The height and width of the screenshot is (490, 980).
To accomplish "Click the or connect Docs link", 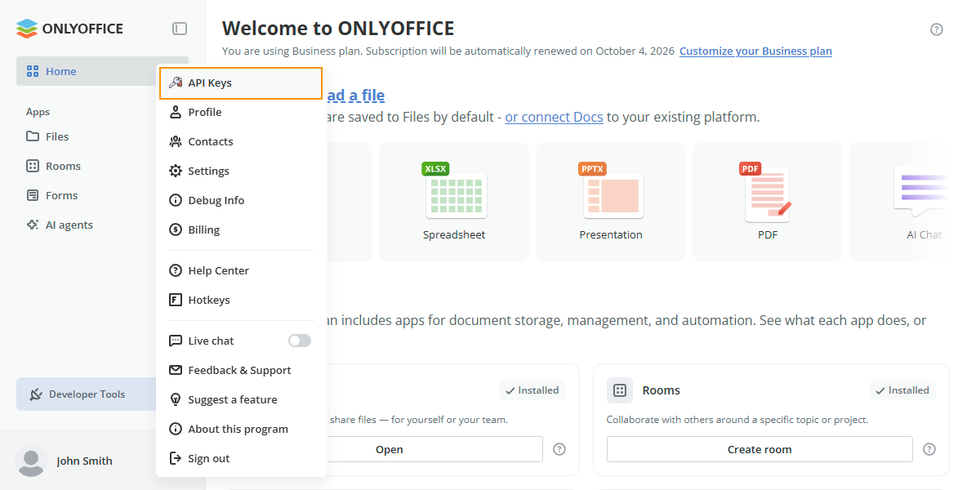I will (554, 117).
